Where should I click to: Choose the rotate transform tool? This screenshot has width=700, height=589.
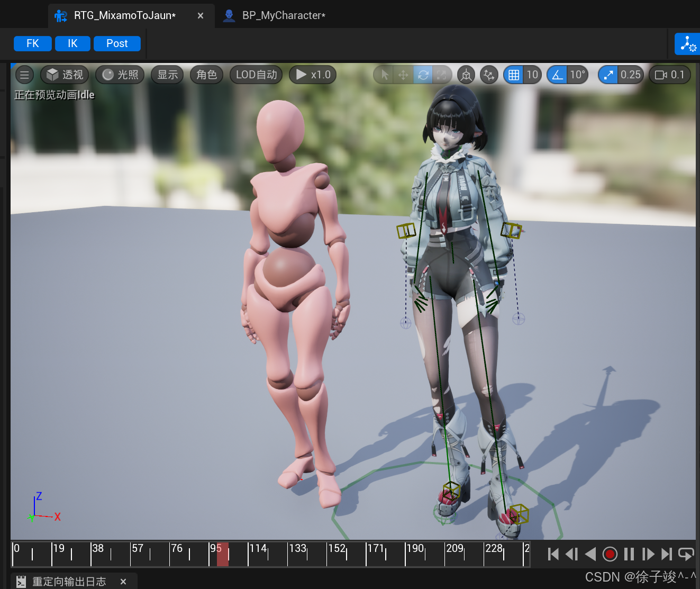423,75
